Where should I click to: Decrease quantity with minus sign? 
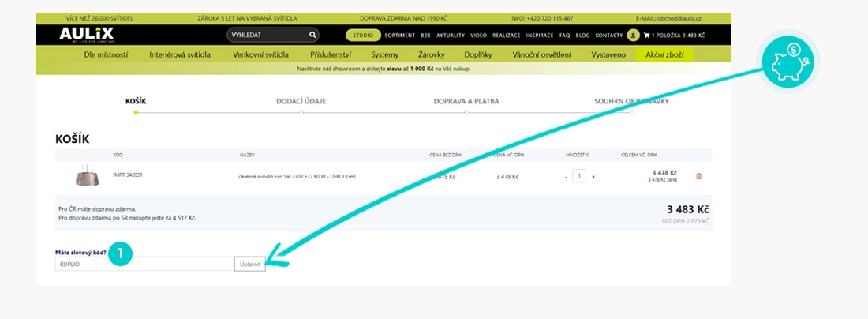coord(566,177)
